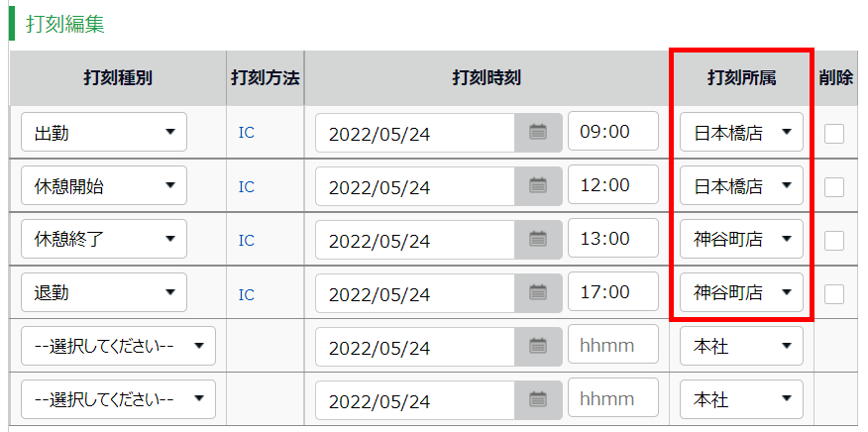
Task: Open calendar picker for 退勤 row date
Action: tap(538, 293)
